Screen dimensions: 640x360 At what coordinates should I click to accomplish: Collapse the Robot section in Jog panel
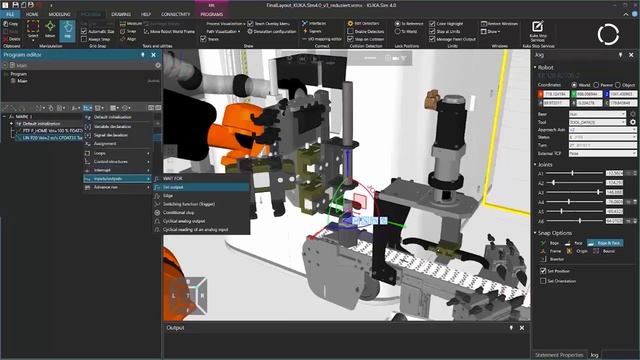536,67
